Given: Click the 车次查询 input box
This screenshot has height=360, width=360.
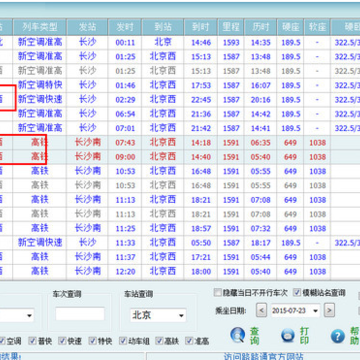Looking at the screenshot, I should [80, 314].
